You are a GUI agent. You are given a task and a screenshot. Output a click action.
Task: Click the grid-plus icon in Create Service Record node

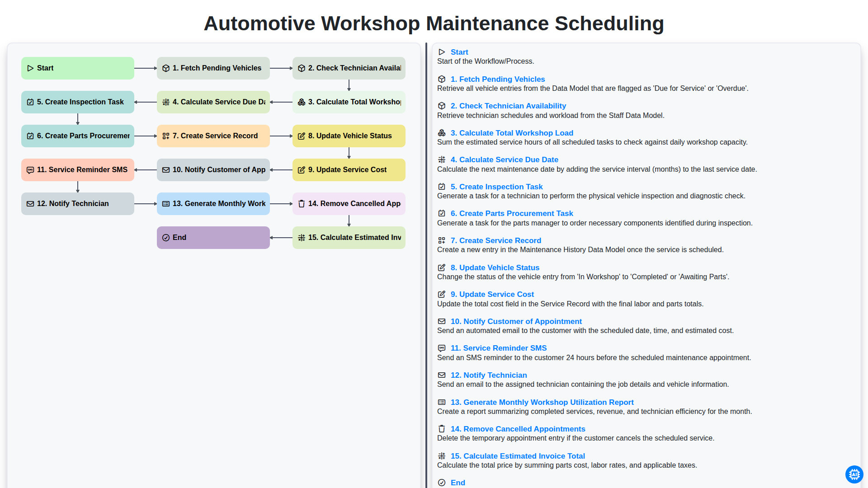(166, 136)
